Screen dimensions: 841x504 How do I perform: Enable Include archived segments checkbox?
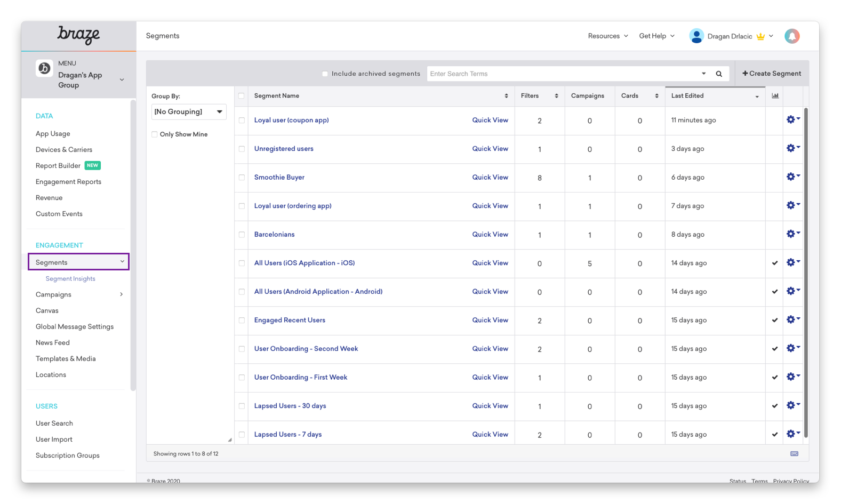pos(325,74)
